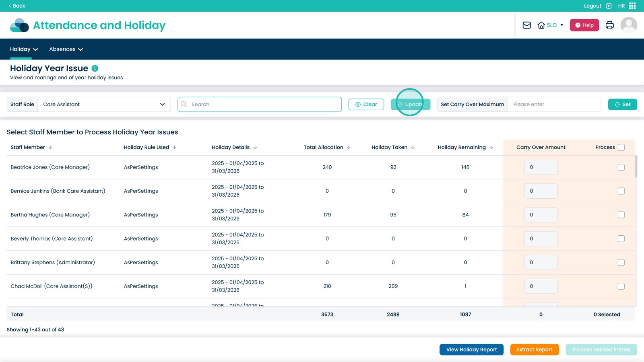Sort by Staff Member arrow icon

click(x=50, y=147)
